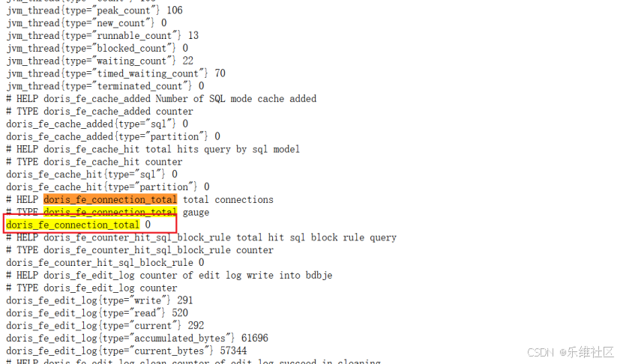Click the jvm_thread timed_waiting_count 70 line
623x364 pixels.
116,73
